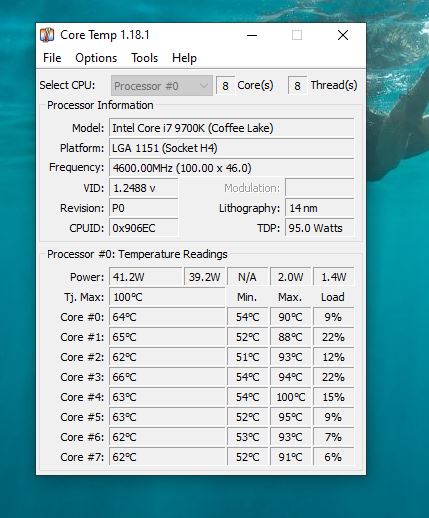The image size is (429, 518).
Task: Select the Model field Intel Core i7 9700K
Action: (231, 128)
